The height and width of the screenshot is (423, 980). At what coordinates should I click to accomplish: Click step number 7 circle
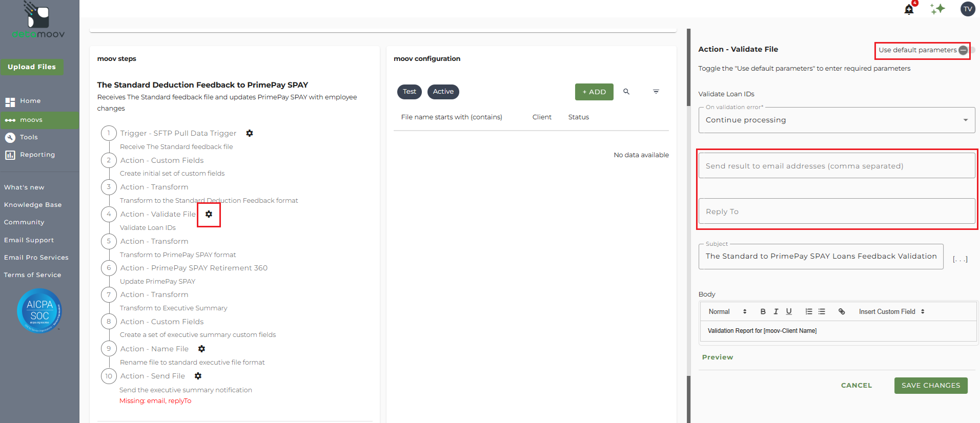coord(109,294)
